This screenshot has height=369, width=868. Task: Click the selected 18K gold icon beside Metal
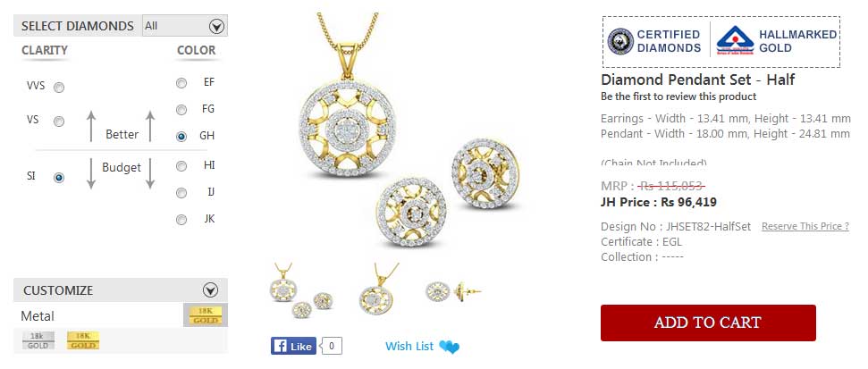tap(206, 314)
